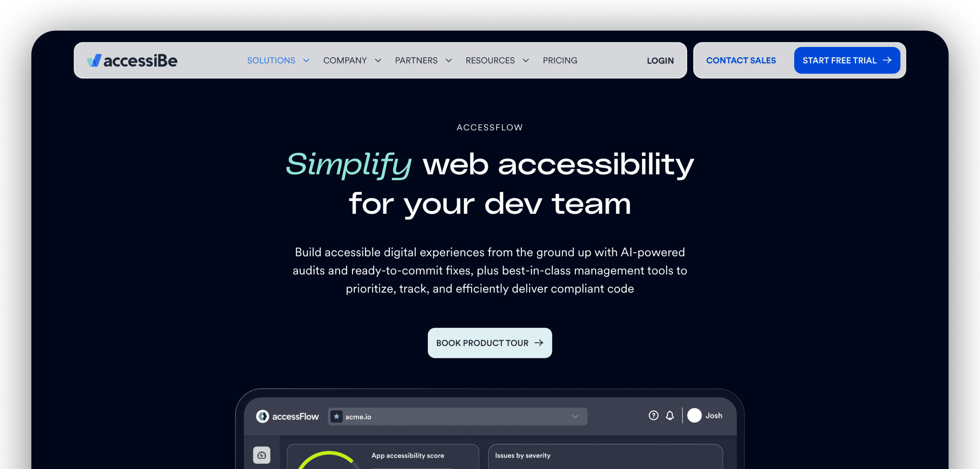Open notifications via the bell icon

[670, 416]
